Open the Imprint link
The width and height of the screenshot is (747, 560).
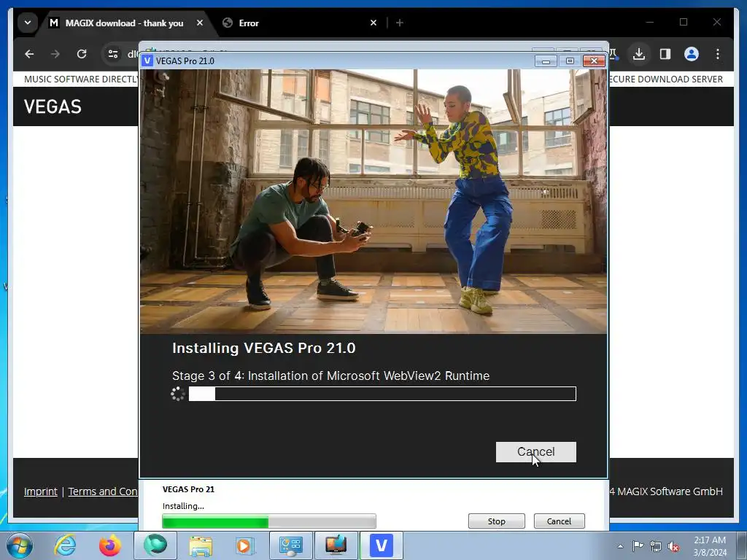tap(41, 491)
